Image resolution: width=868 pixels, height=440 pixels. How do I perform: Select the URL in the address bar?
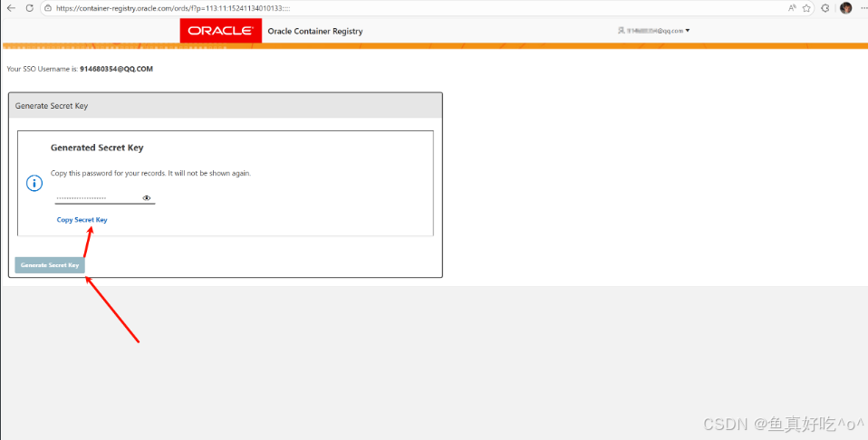point(173,8)
